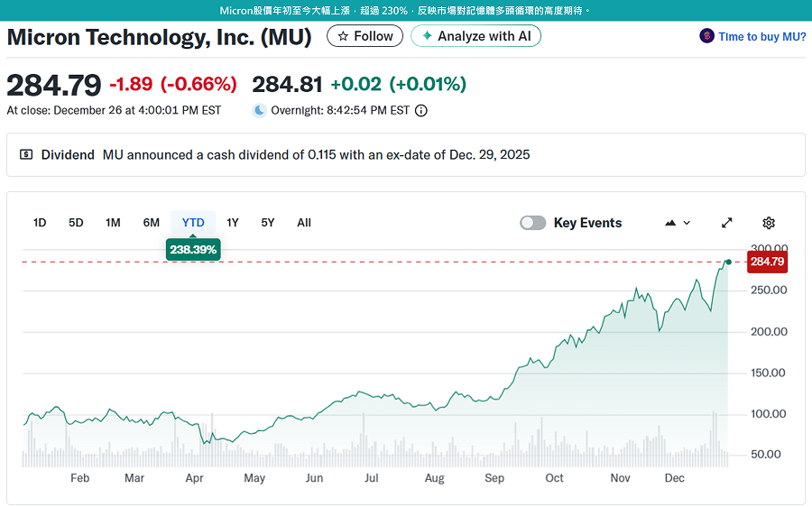The width and height of the screenshot is (812, 507).
Task: Click the chart type mountain icon
Action: (x=670, y=223)
